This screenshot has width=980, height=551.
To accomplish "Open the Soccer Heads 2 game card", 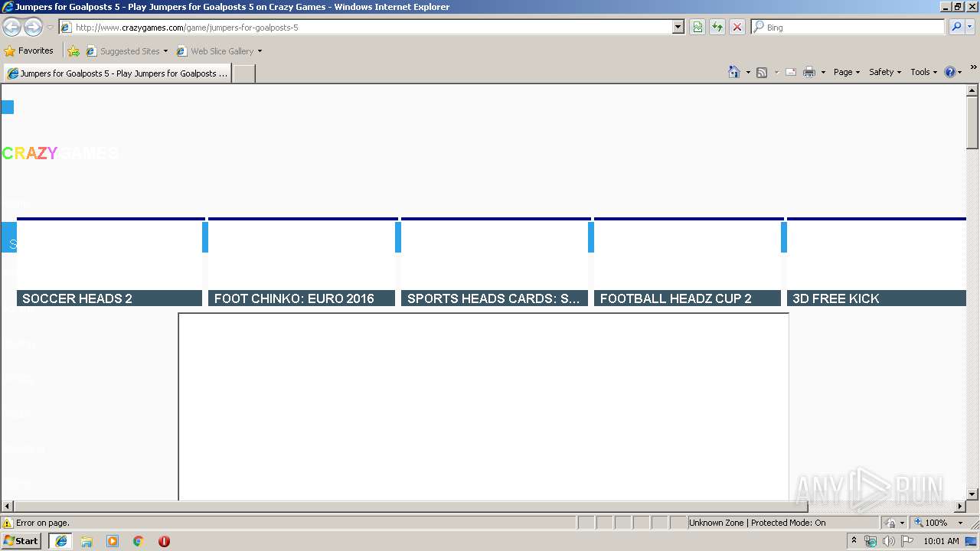I will (x=109, y=262).
